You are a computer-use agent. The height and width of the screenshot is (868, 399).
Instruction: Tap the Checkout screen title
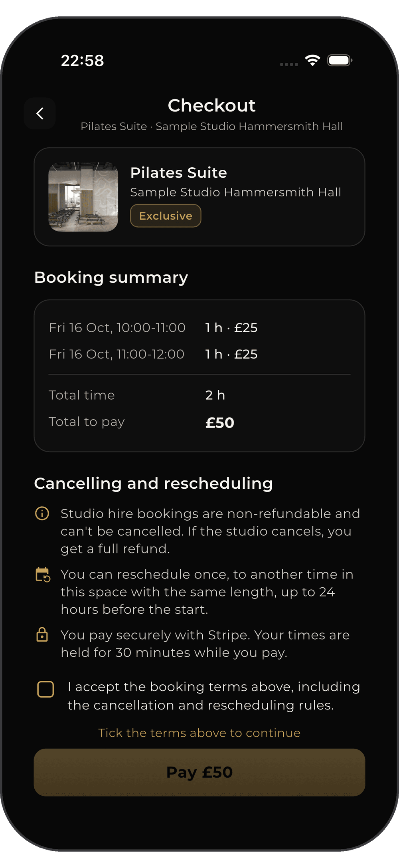click(211, 105)
